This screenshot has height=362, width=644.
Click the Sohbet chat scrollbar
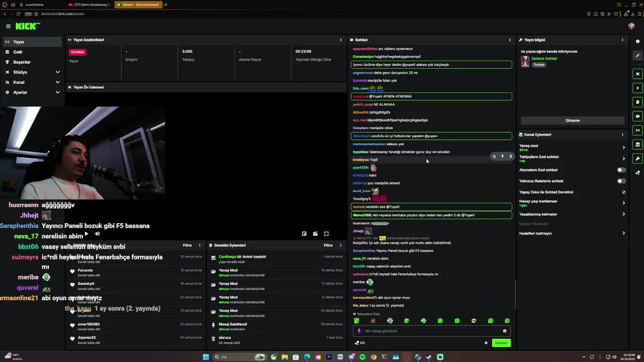(x=515, y=294)
